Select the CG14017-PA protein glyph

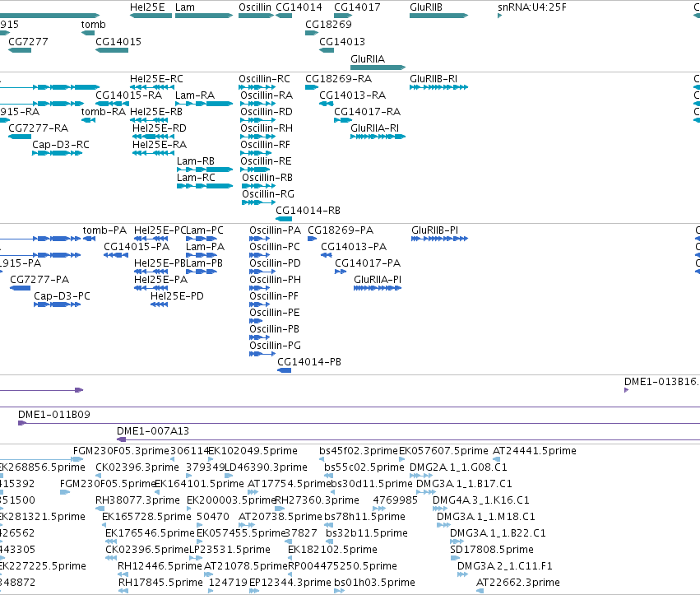click(x=341, y=272)
